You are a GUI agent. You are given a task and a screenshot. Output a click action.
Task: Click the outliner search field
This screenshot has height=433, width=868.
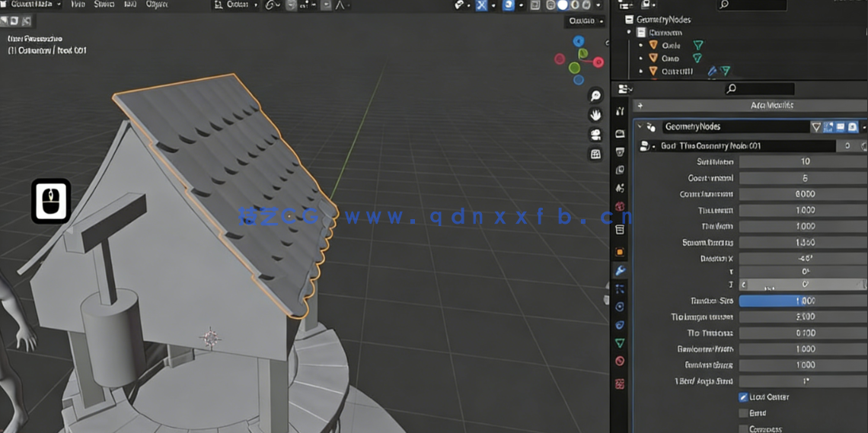coord(752,5)
